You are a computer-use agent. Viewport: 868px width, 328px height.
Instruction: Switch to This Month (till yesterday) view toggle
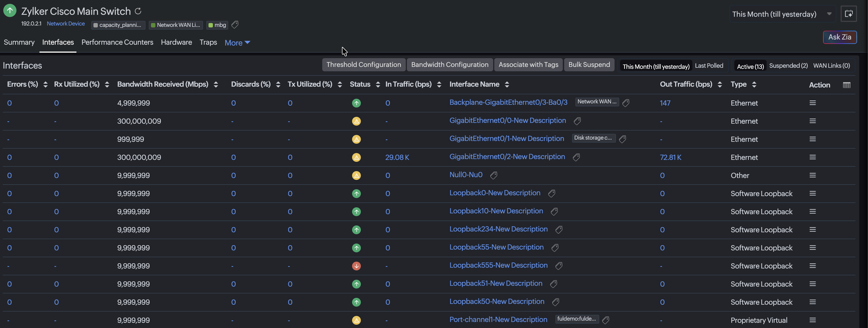(656, 66)
